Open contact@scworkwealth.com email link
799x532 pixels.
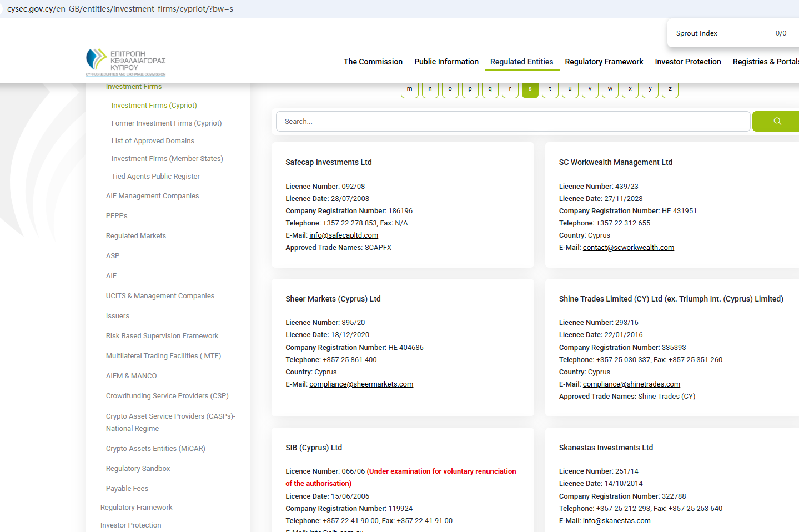point(628,248)
